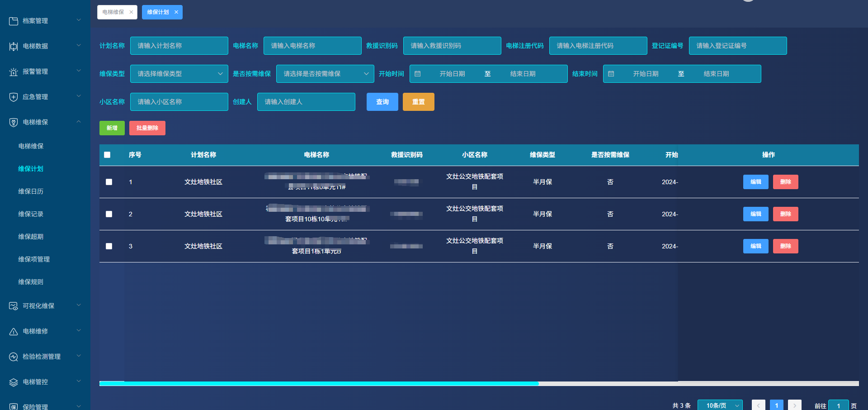868x410 pixels.
Task: Open the 维保类型 dropdown
Action: (179, 74)
